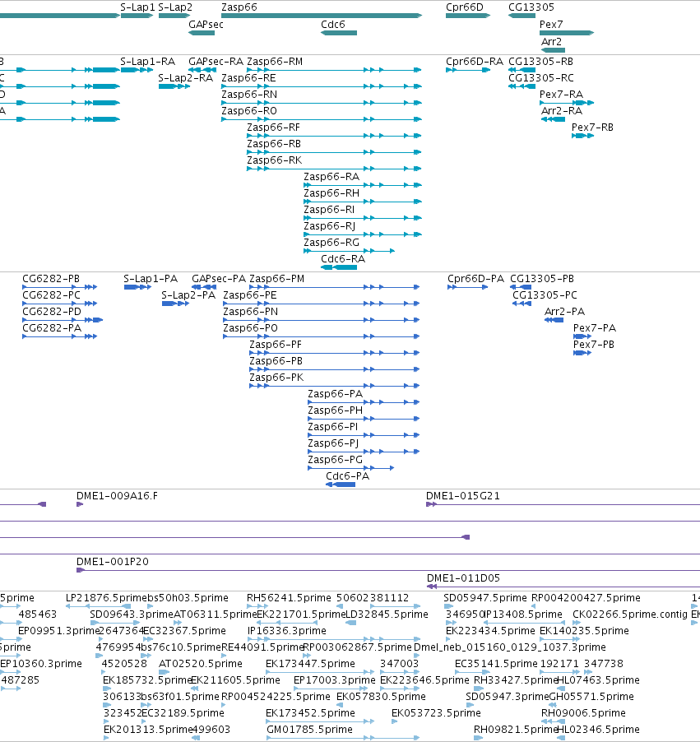Select transcript Zasp66-RI label
The image size is (700, 742).
pos(329,210)
